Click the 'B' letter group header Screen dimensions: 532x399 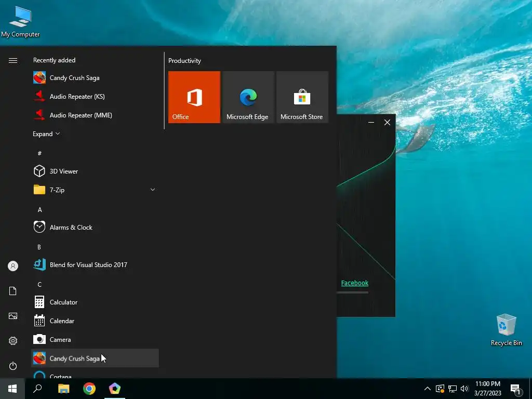click(39, 247)
